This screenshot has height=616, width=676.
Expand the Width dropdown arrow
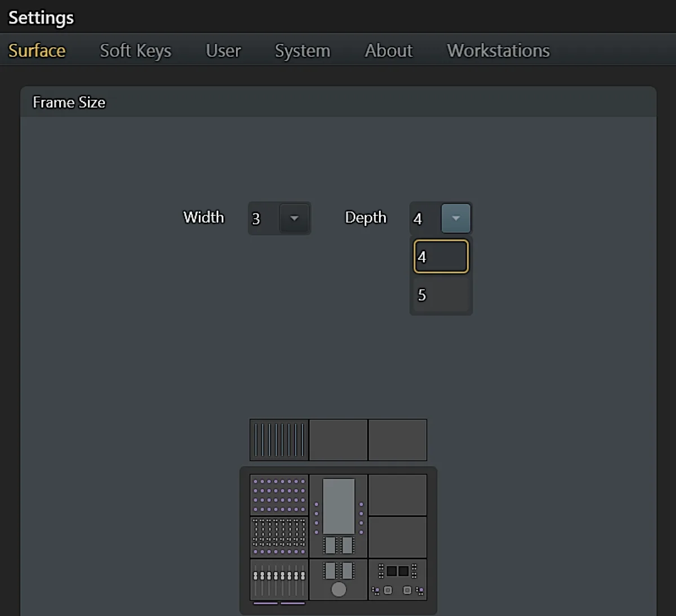point(294,218)
